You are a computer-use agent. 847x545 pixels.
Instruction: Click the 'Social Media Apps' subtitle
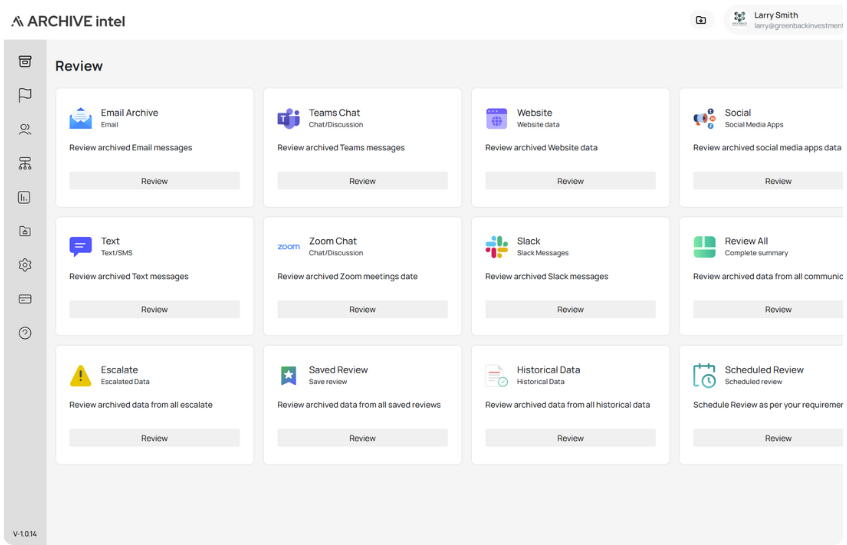coord(754,124)
